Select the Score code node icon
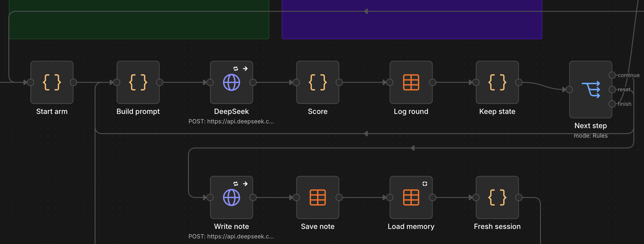The height and width of the screenshot is (244, 644). 318,82
